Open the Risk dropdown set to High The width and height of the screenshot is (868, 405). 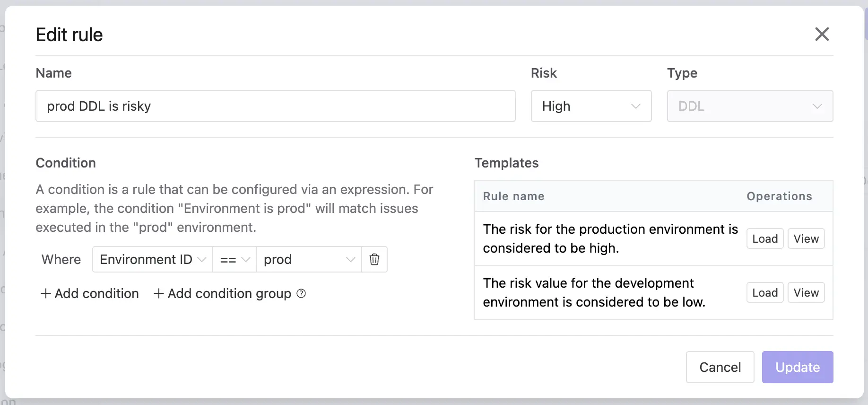pos(590,106)
